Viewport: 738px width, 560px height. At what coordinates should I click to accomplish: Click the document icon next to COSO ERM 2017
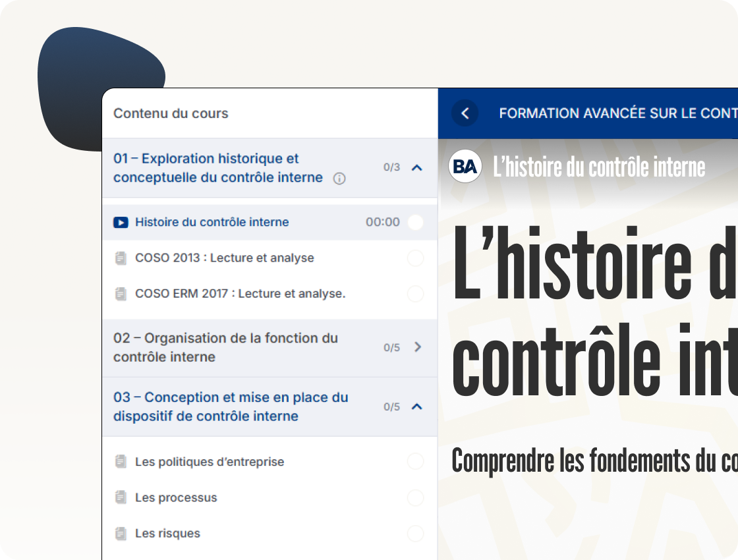point(121,294)
